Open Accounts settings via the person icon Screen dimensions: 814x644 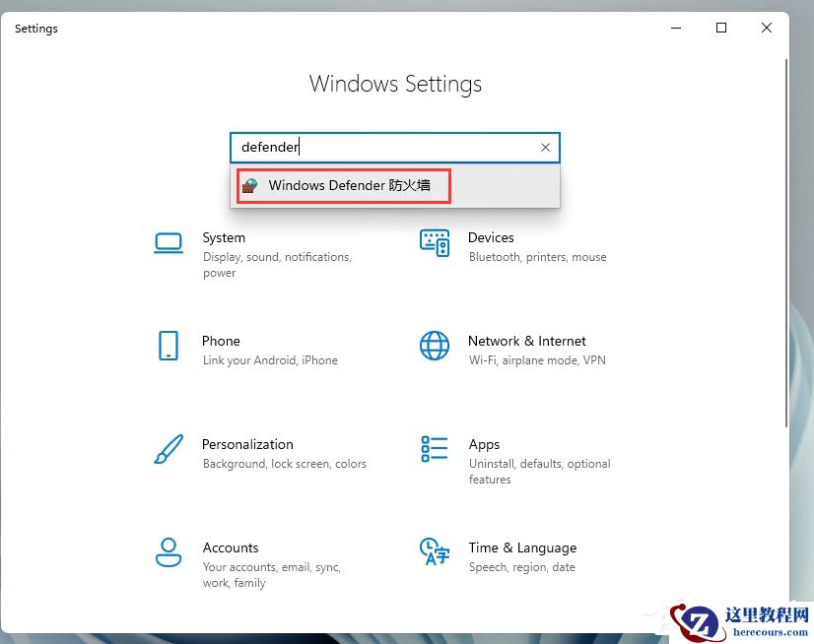coord(169,552)
